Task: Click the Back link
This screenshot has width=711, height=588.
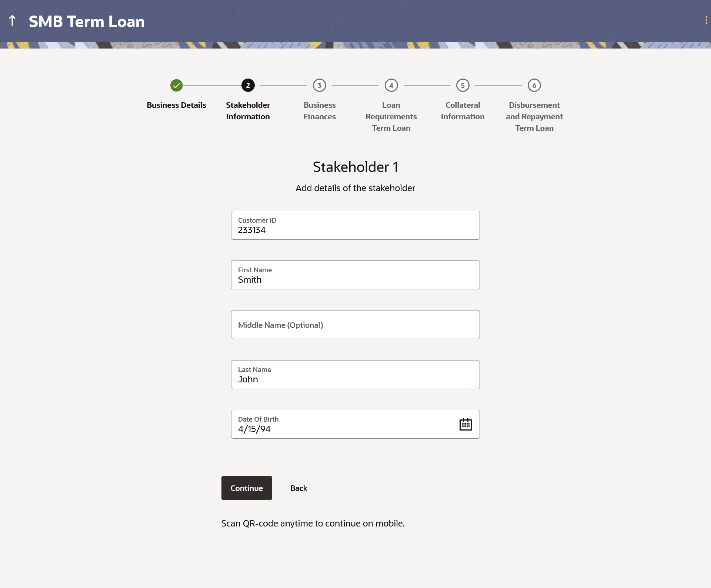Action: (x=298, y=488)
